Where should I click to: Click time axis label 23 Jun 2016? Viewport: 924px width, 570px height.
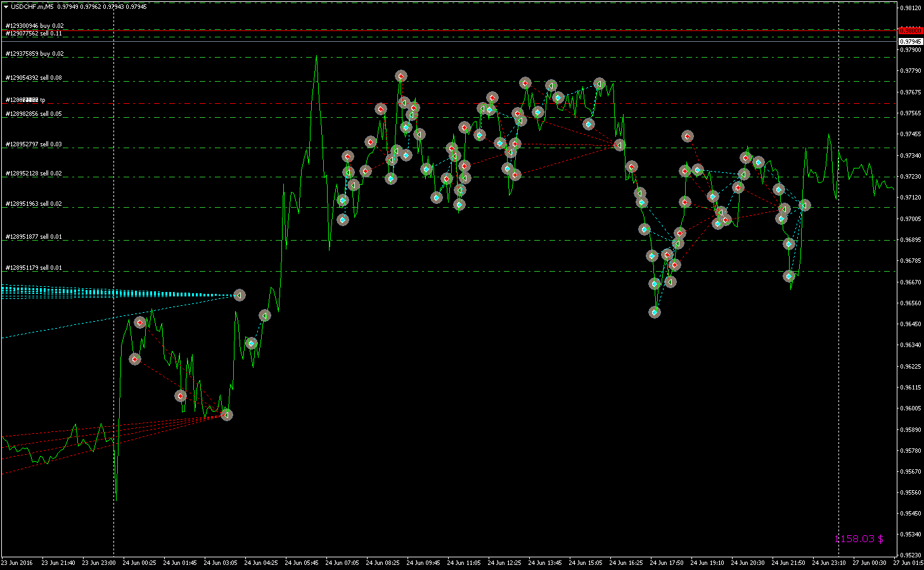17,562
